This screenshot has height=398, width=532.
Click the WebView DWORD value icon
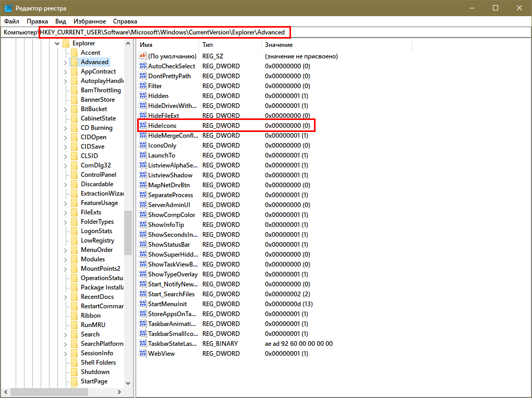pos(143,354)
